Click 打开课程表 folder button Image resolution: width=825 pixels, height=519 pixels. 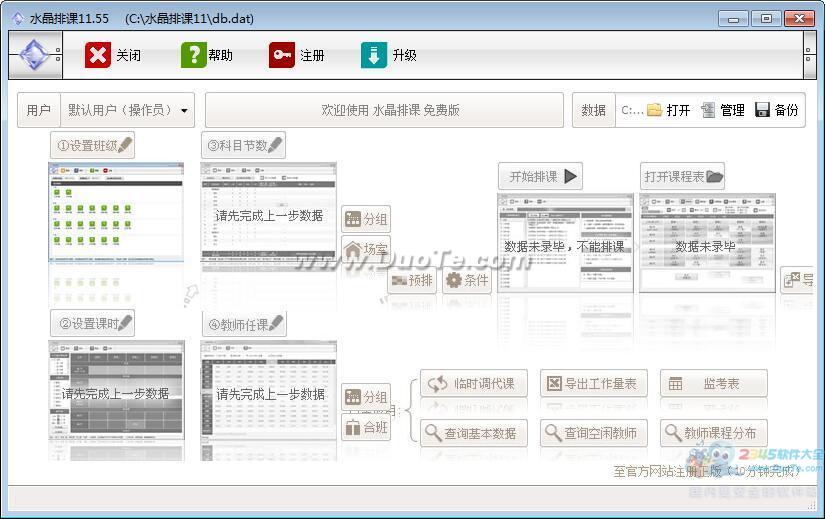tap(682, 176)
